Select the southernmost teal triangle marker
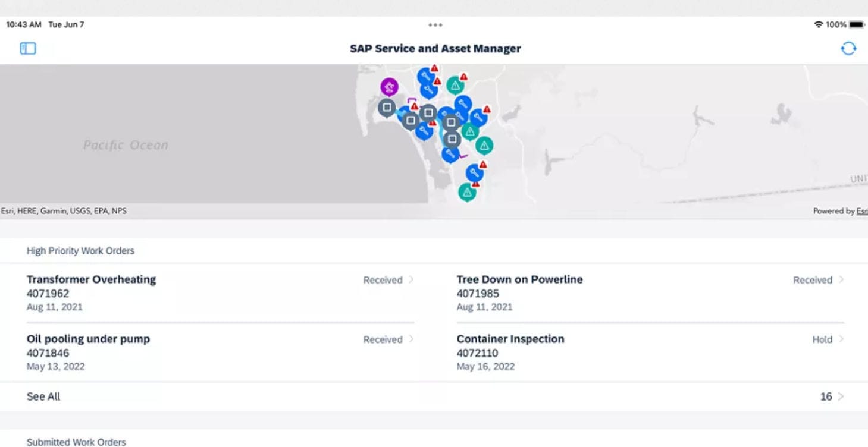 pos(467,191)
